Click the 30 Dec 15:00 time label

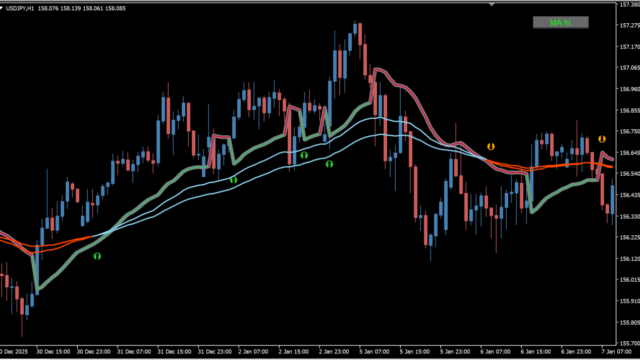[53, 351]
